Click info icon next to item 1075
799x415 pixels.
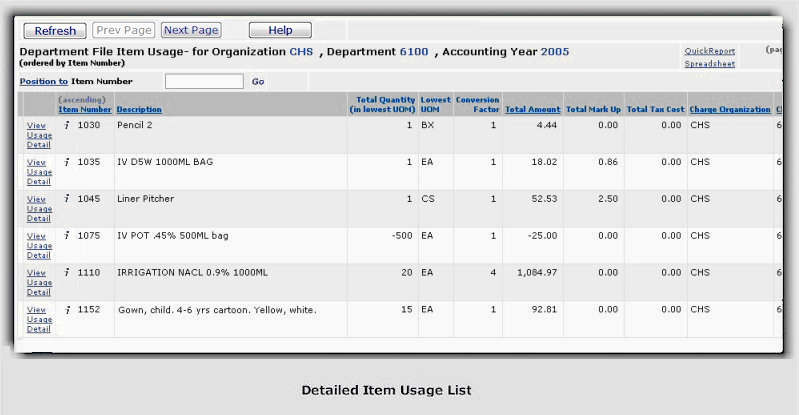[x=66, y=236]
